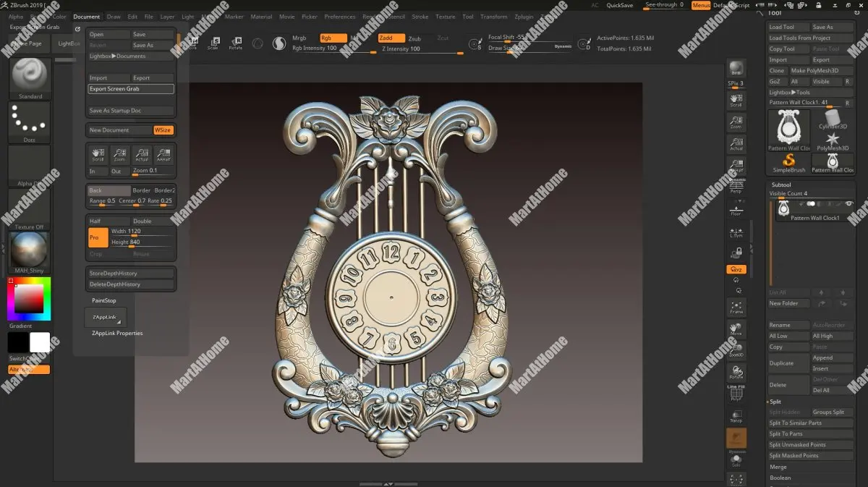Expand the Boolean section
The width and height of the screenshot is (868, 487).
tap(780, 478)
